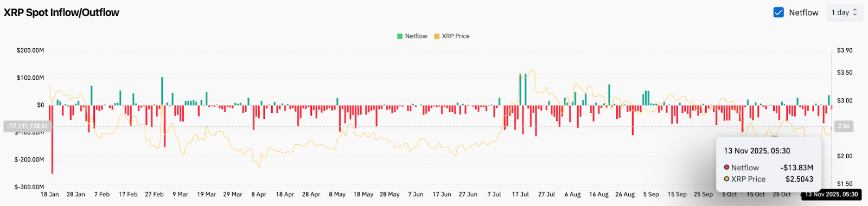Click the 28 Jan date axis label
868x206 pixels.
(x=76, y=194)
